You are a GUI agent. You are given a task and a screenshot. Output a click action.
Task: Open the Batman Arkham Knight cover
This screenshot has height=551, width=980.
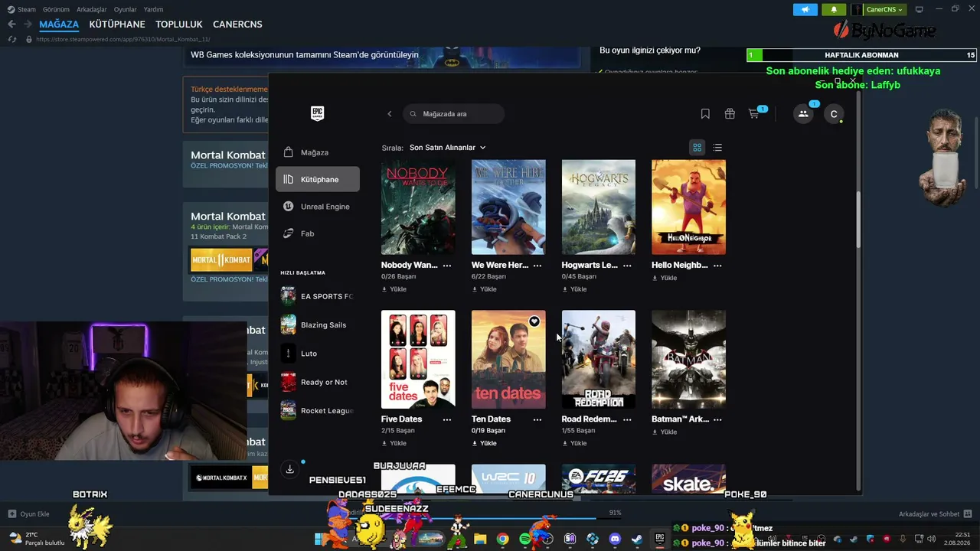point(688,359)
